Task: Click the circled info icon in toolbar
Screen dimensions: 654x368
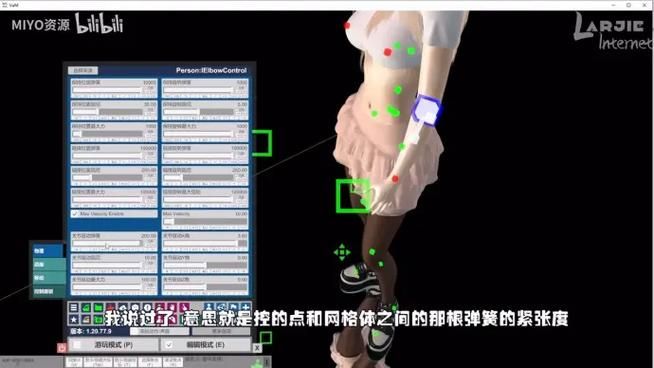Action: click(x=148, y=308)
